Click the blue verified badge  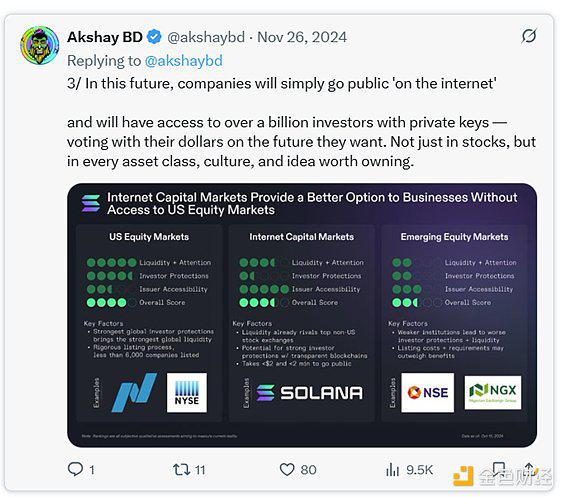(154, 37)
